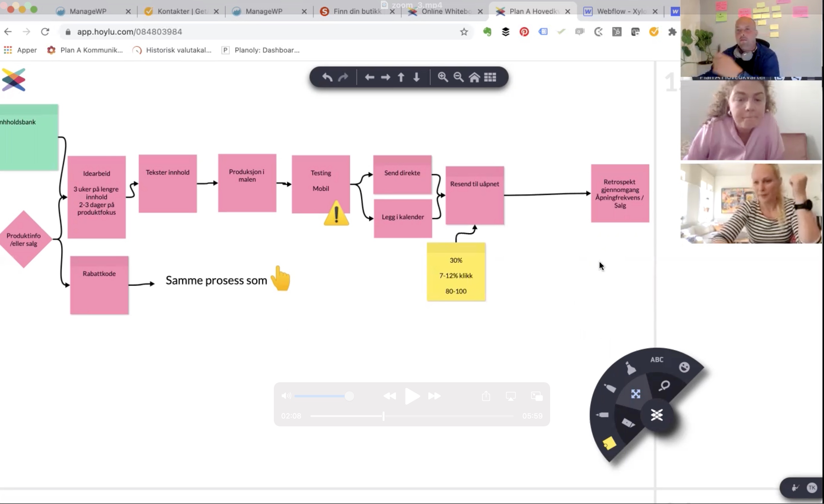Undo the last whiteboard action
824x504 pixels.
point(327,78)
